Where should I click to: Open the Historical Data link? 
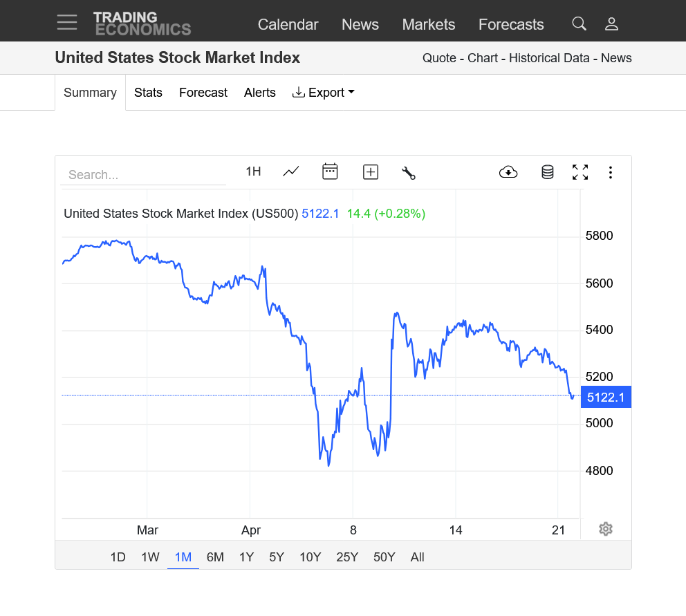(549, 58)
